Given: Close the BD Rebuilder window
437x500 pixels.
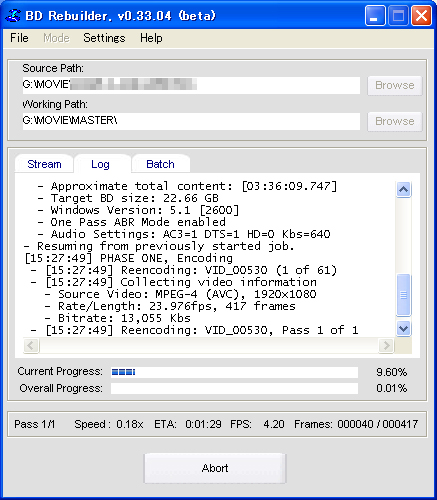Looking at the screenshot, I should coord(421,16).
